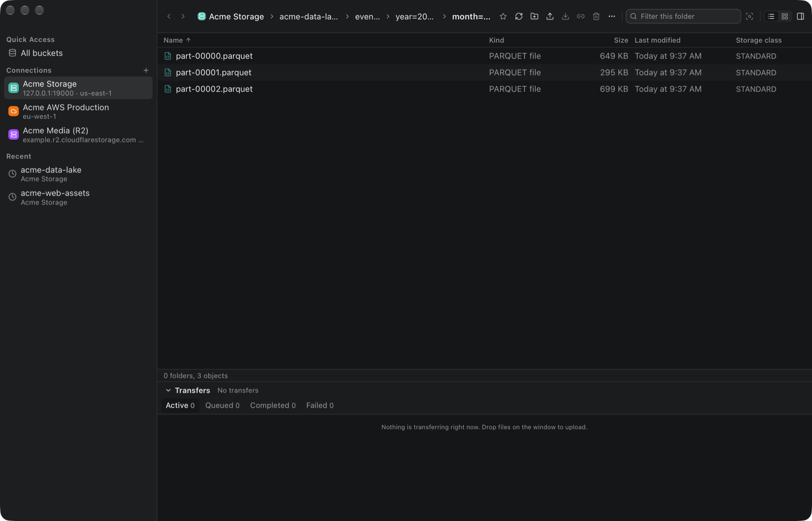
Task: Sort by the Name column header
Action: (x=177, y=40)
